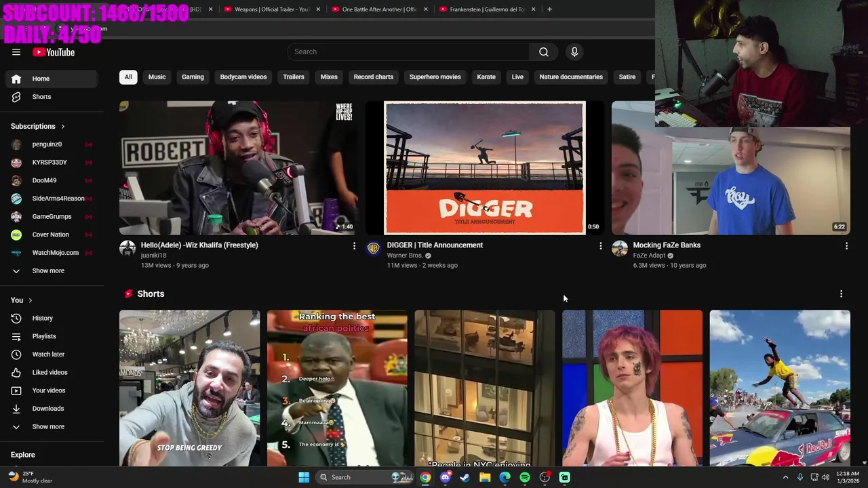Click the search magnifier button
Screen dimensions: 868x488
click(x=544, y=52)
